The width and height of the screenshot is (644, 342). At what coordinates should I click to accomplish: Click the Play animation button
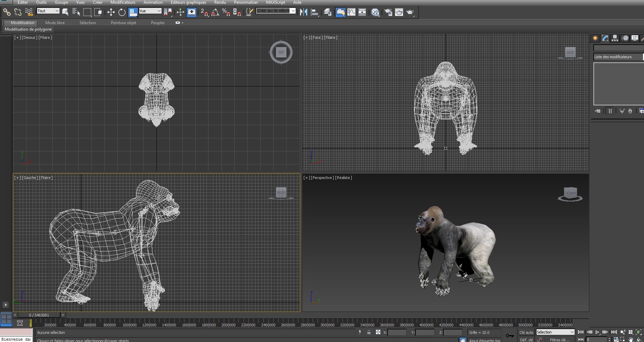coord(597,332)
